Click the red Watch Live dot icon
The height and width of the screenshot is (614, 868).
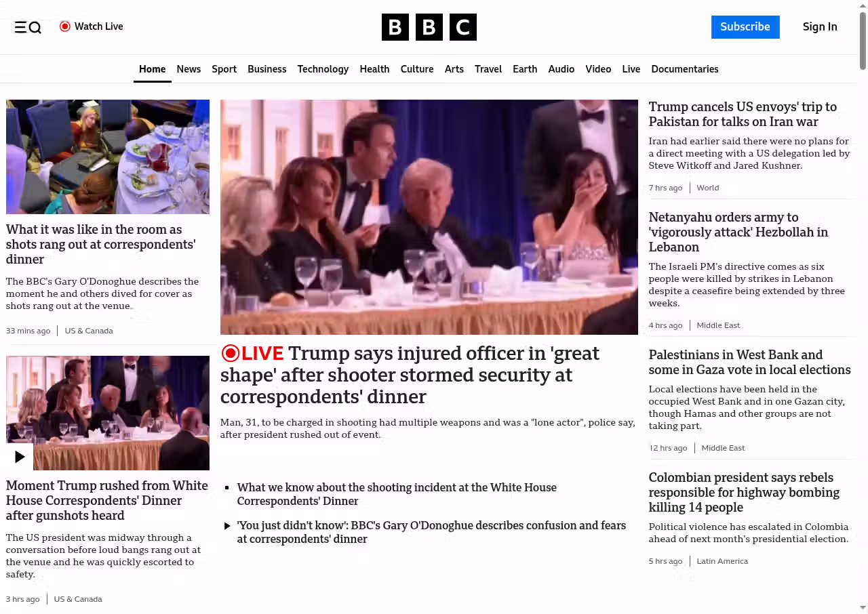(x=65, y=26)
